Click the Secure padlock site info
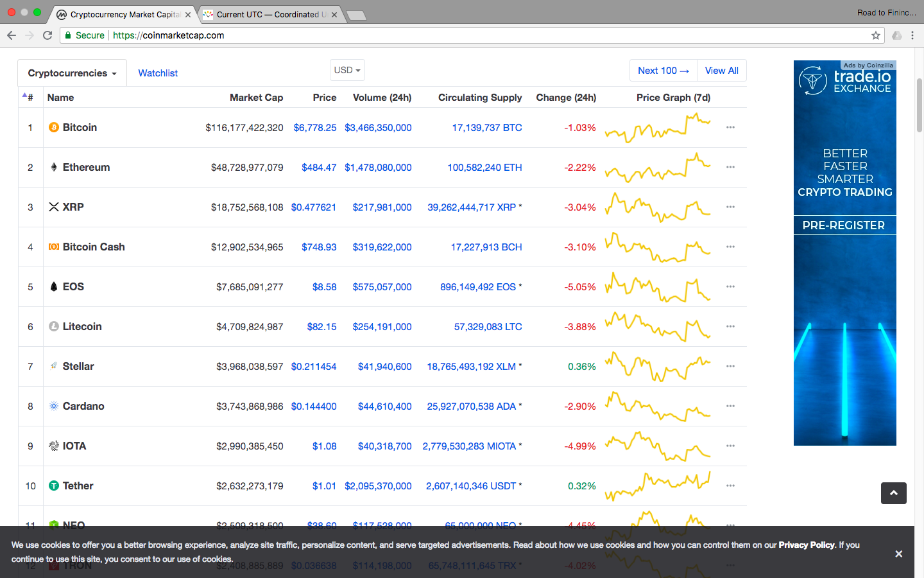The image size is (924, 578). pyautogui.click(x=85, y=35)
